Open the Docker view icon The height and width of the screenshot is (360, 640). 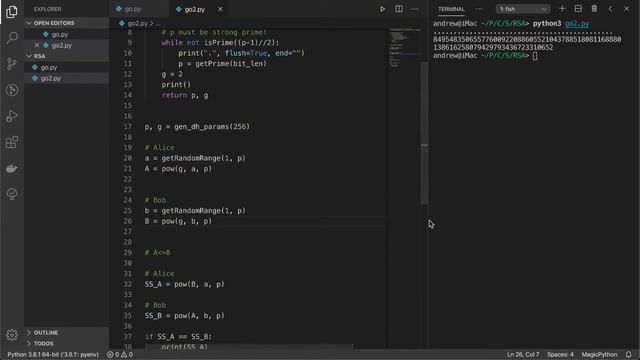click(12, 168)
